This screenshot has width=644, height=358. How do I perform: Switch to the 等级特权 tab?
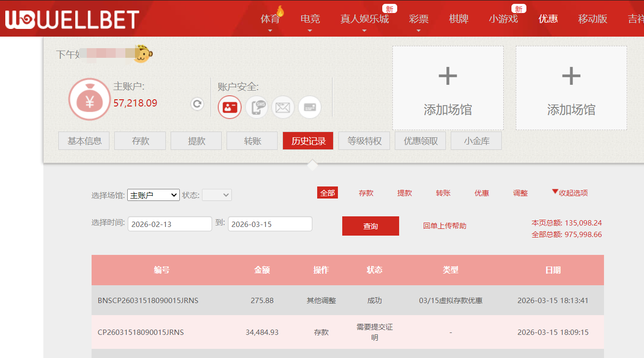pos(364,140)
